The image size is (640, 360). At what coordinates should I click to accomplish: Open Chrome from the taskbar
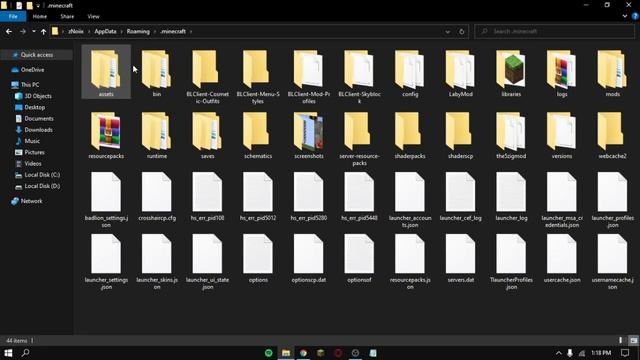pyautogui.click(x=303, y=353)
